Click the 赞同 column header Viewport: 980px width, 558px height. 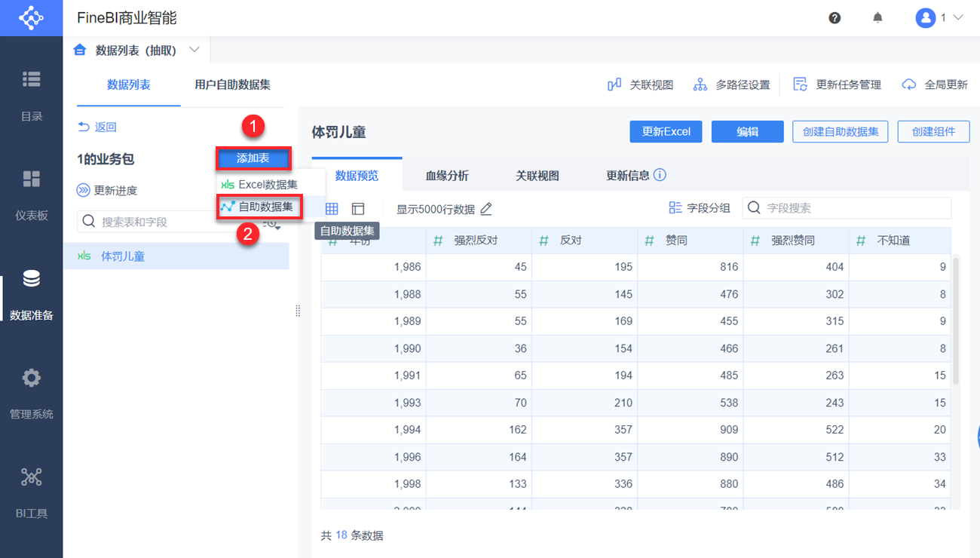[691, 241]
